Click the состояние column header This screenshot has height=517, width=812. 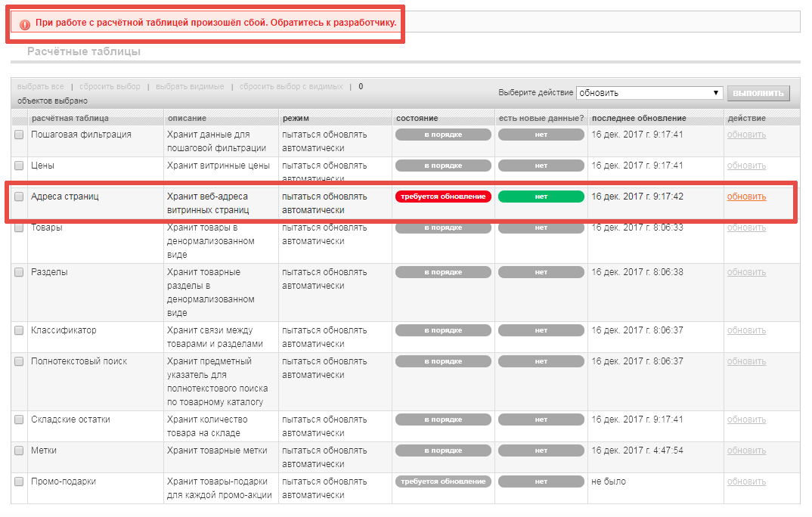point(417,118)
